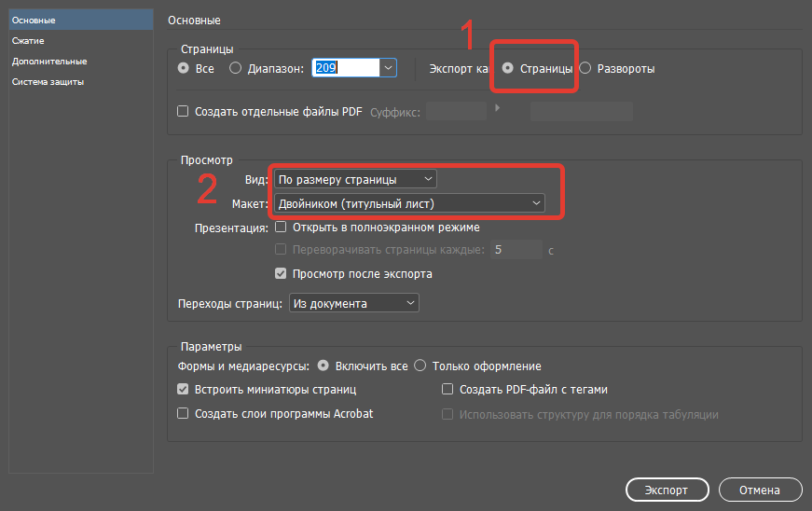Choose Только оформление radio button

click(420, 366)
